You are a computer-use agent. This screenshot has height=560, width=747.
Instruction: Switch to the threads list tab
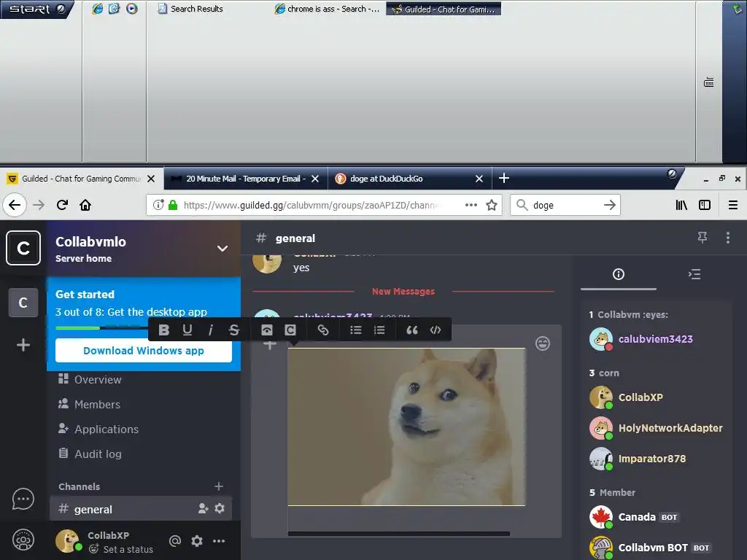point(694,274)
